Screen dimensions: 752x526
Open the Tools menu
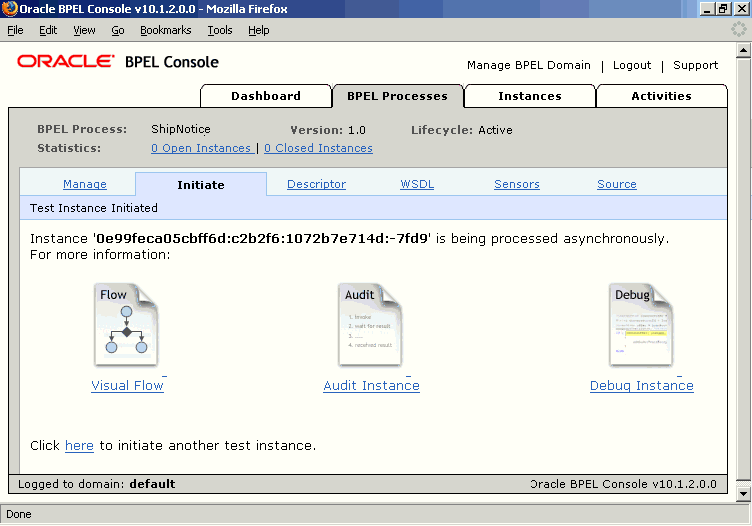pyautogui.click(x=220, y=30)
